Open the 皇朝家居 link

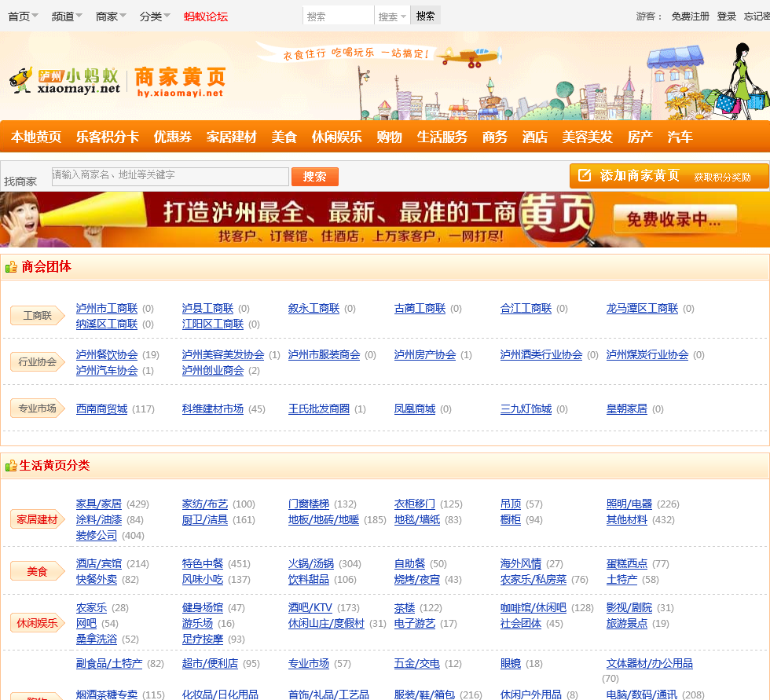click(x=627, y=409)
